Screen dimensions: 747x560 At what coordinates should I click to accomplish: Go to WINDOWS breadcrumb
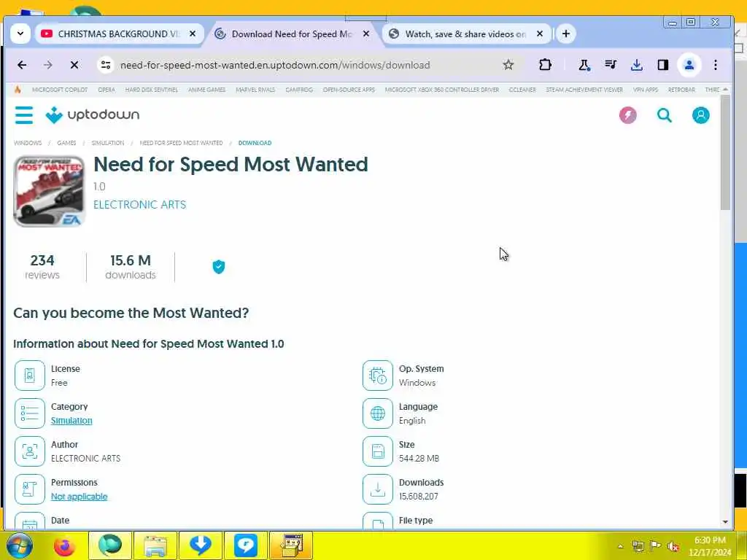pos(28,143)
